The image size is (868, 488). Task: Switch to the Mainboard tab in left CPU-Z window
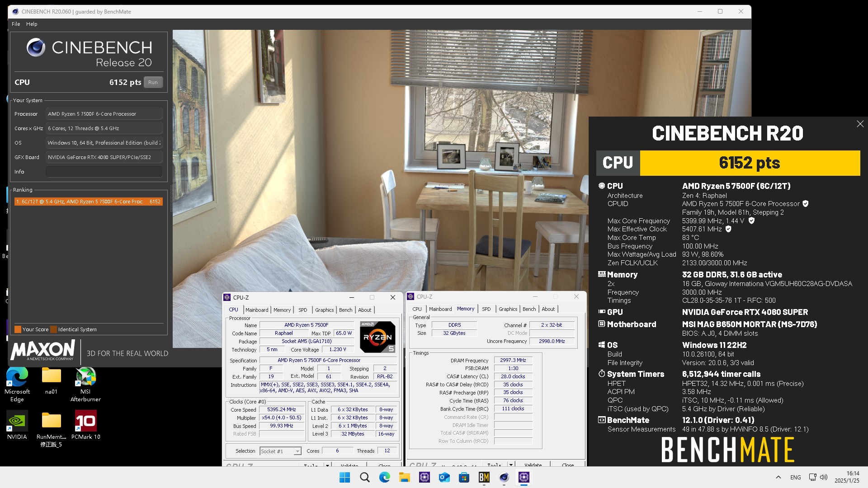257,310
